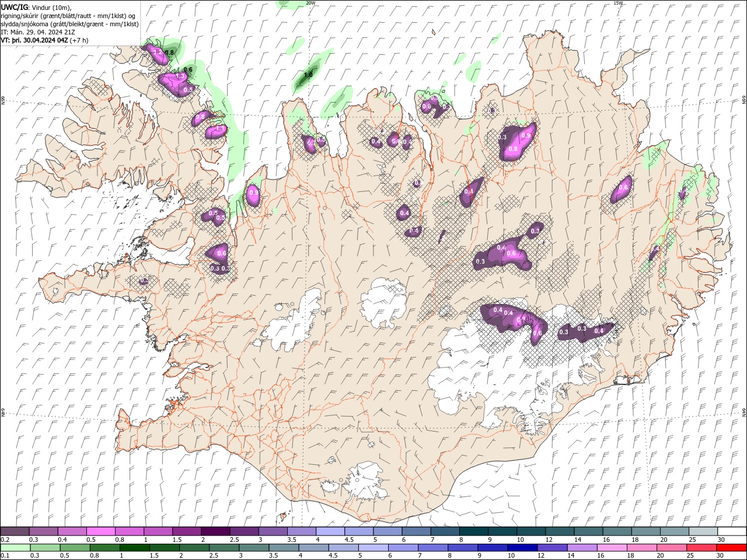
Task: Select top-row swatch between 0.2 and 0.3
Action: point(15,531)
